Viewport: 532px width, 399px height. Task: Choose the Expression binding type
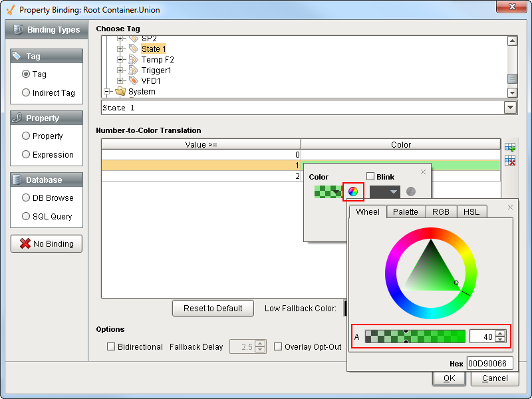tap(27, 154)
